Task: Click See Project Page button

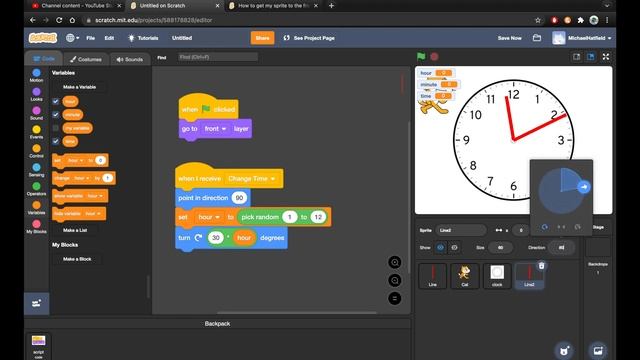Action: pos(309,38)
